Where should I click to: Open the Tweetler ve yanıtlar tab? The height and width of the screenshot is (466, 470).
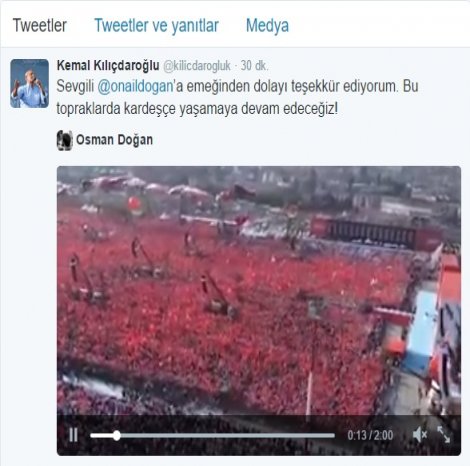click(x=156, y=25)
